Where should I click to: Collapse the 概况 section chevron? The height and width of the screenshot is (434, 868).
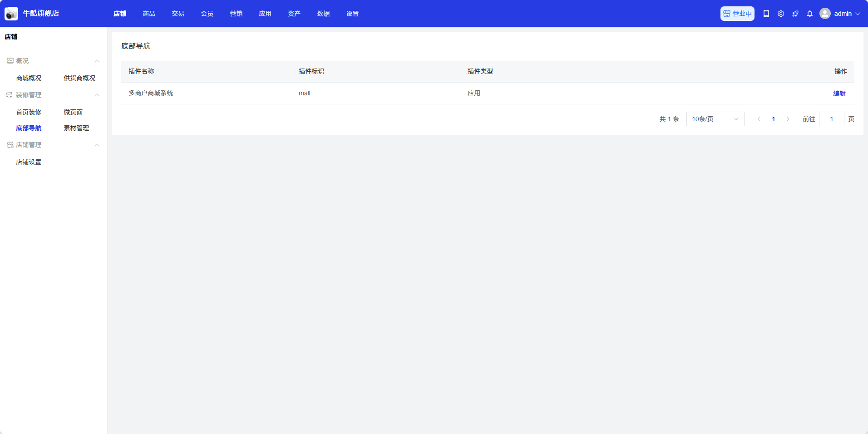pyautogui.click(x=97, y=61)
